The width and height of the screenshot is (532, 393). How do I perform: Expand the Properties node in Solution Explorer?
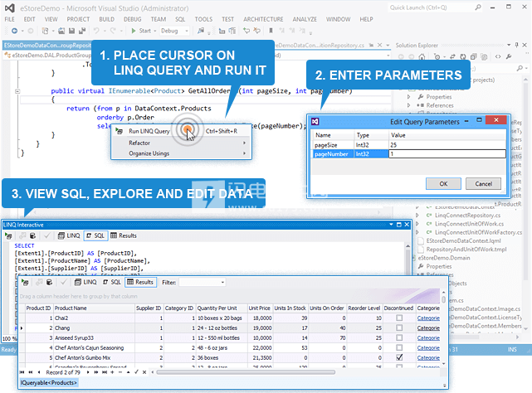pos(409,97)
